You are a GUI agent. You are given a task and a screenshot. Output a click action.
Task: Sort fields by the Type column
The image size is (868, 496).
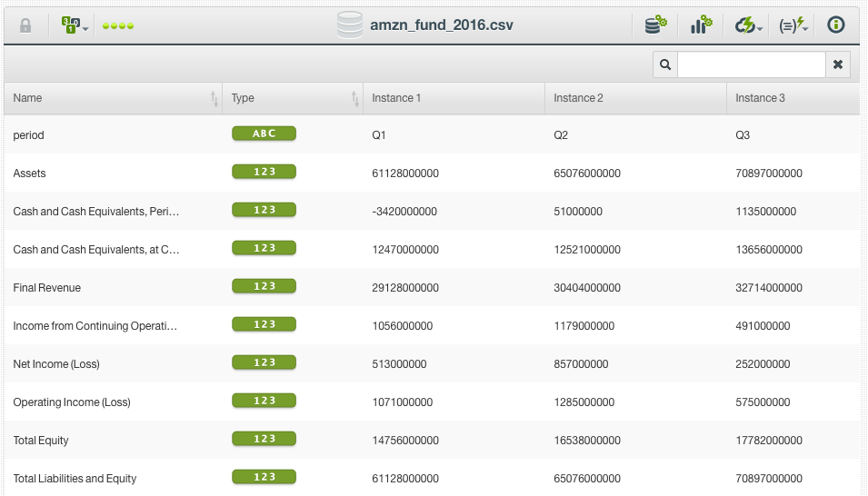point(293,98)
